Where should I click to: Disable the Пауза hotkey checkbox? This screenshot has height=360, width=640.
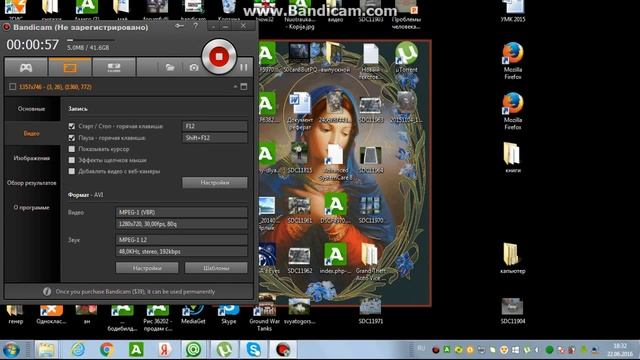click(x=72, y=138)
